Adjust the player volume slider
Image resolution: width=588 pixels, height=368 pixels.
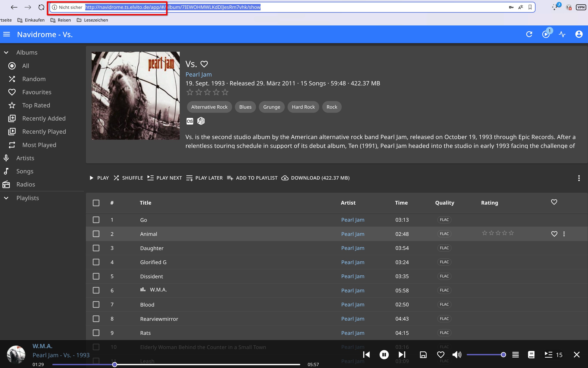(x=486, y=355)
